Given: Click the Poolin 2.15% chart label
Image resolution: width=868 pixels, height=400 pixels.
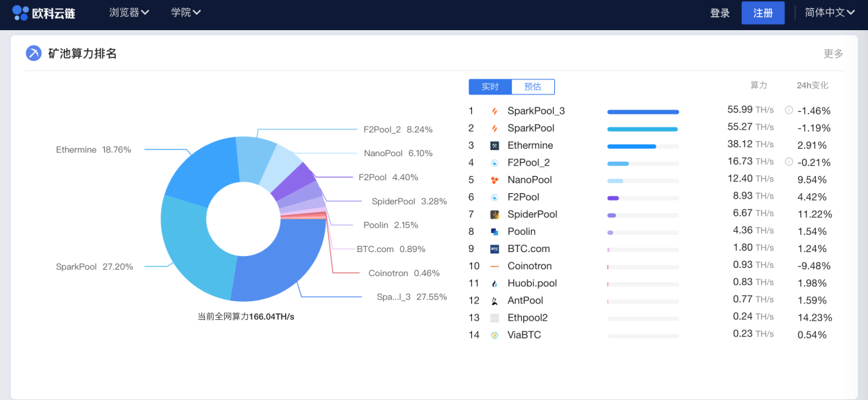Looking at the screenshot, I should (390, 225).
